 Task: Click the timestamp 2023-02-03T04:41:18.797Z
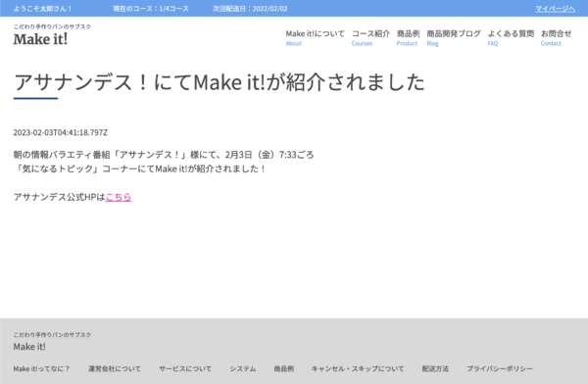[x=61, y=132]
